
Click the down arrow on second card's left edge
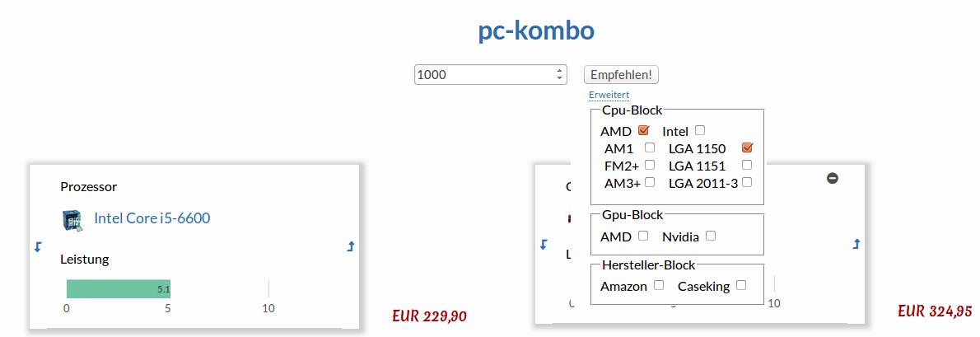click(544, 244)
